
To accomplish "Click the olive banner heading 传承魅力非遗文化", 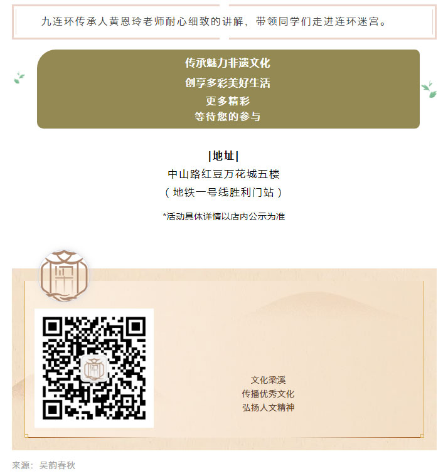I will (228, 63).
